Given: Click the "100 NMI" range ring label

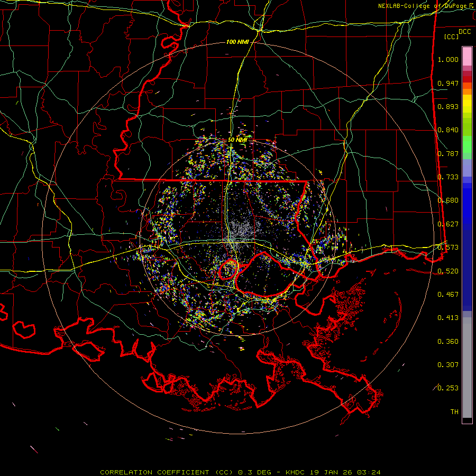Looking at the screenshot, I should [x=237, y=42].
